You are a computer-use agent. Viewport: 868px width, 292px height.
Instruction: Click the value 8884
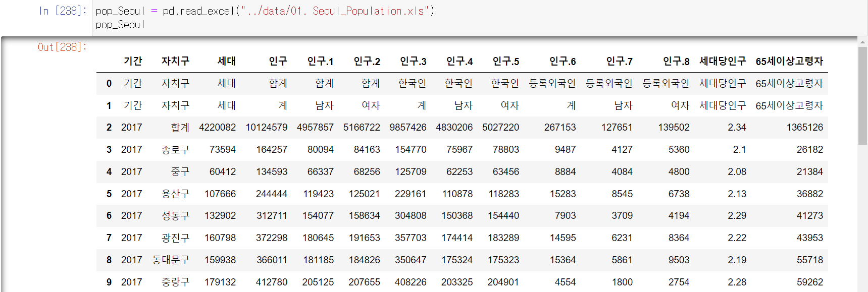566,171
